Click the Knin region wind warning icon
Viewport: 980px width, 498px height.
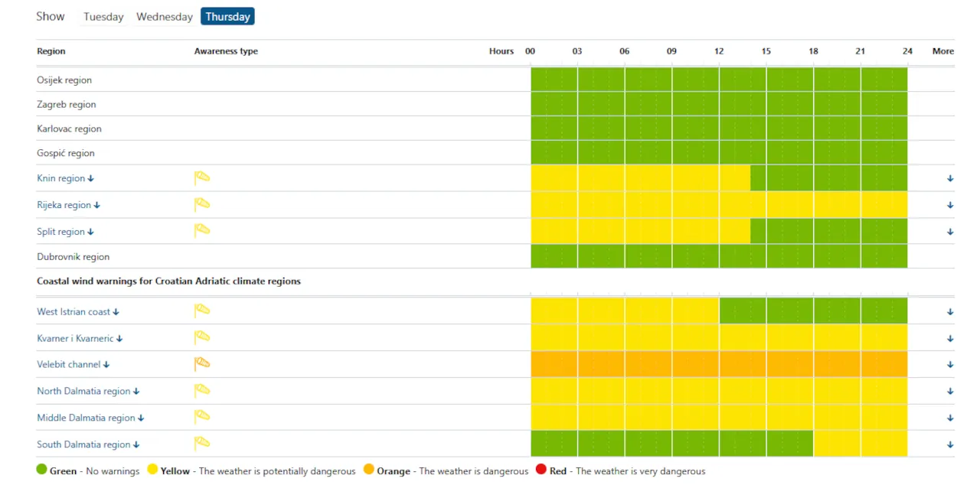click(201, 178)
